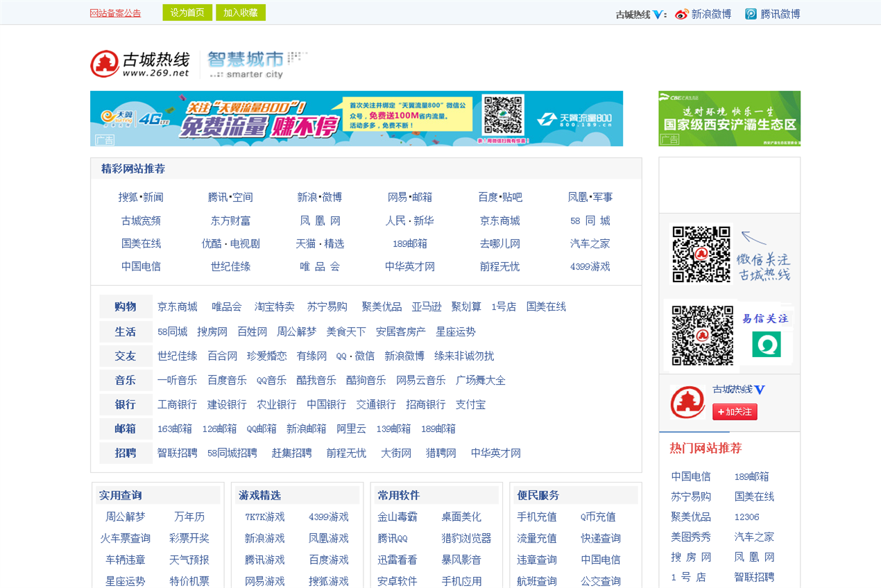The height and width of the screenshot is (588, 881).
Task: Open the 新浪•微博 link in 精彩网站推荐
Action: 320,198
